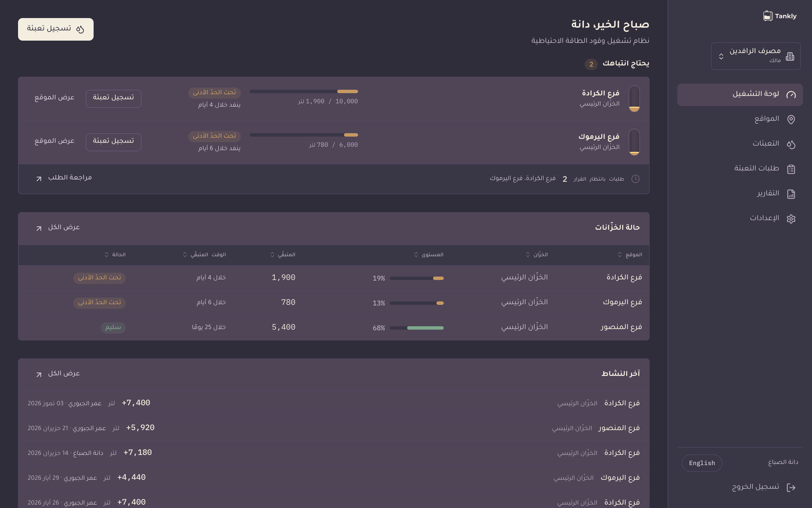Click the +5,920 فرع المنصور activity
812x508 pixels.
coord(334,428)
